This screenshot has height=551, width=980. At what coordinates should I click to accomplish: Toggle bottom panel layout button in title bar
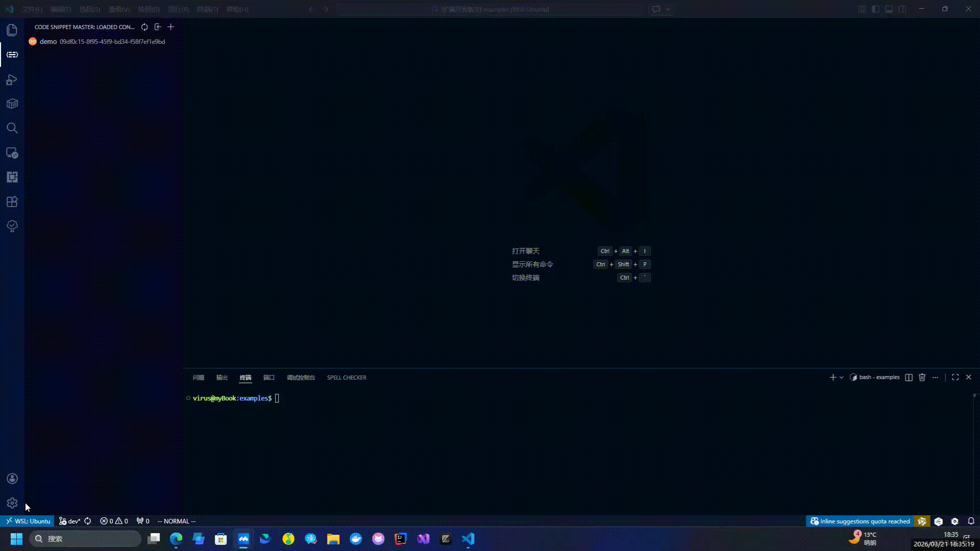coord(889,9)
